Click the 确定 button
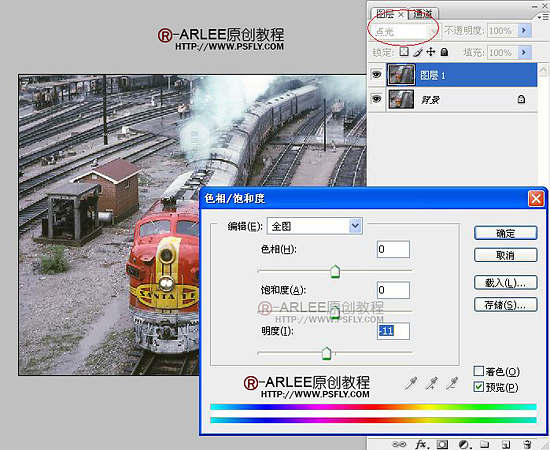The image size is (550, 450). [505, 233]
